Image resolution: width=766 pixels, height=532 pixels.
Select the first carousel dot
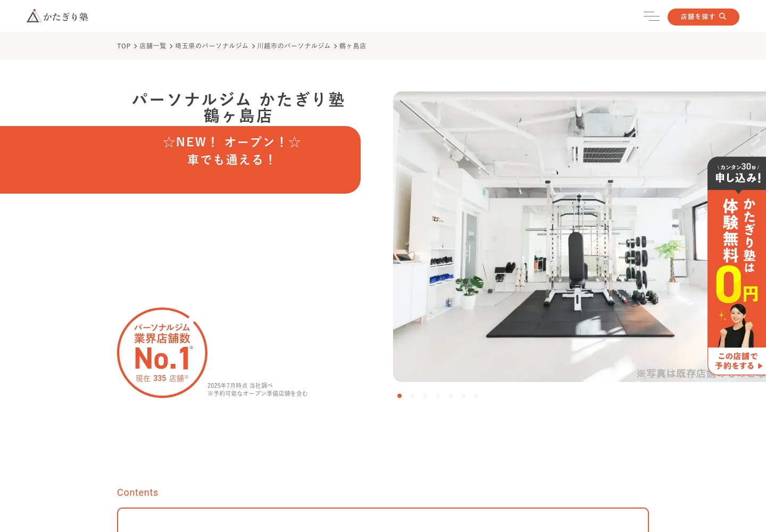pyautogui.click(x=399, y=396)
